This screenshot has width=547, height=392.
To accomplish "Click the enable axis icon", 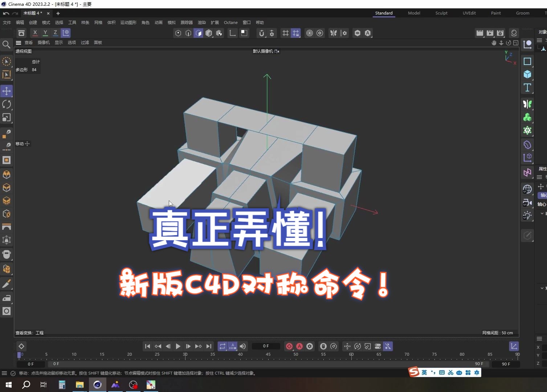I will (233, 33).
